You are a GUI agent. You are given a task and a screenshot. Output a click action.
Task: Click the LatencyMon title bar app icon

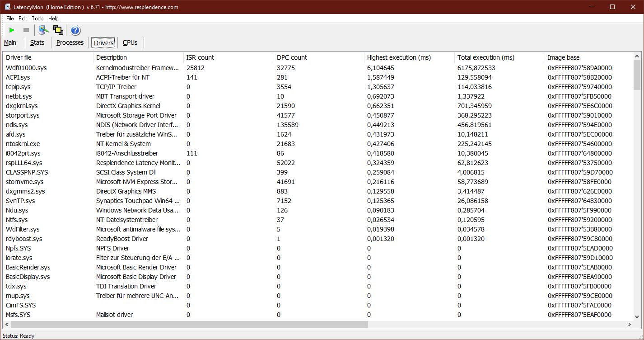[x=8, y=7]
